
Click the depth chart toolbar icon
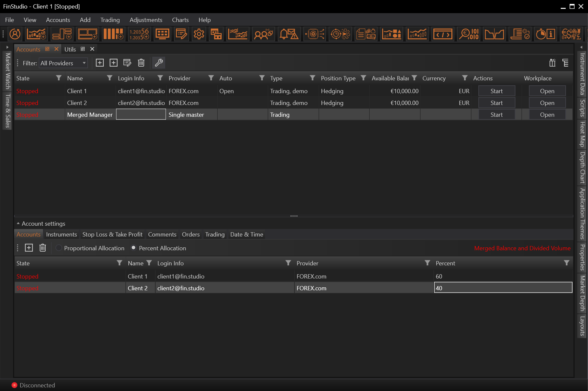point(494,34)
